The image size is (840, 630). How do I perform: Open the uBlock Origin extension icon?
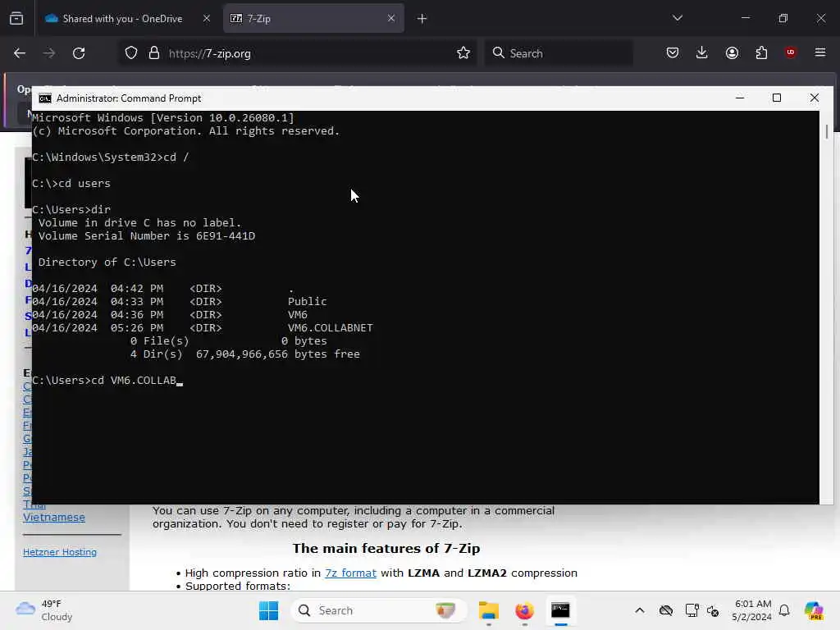(x=791, y=52)
